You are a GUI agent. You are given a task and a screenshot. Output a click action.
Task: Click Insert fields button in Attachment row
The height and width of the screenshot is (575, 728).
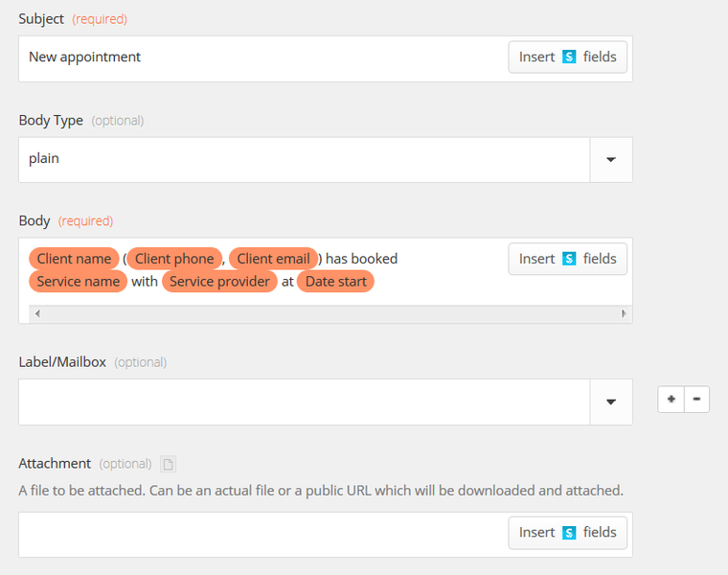[x=568, y=533]
